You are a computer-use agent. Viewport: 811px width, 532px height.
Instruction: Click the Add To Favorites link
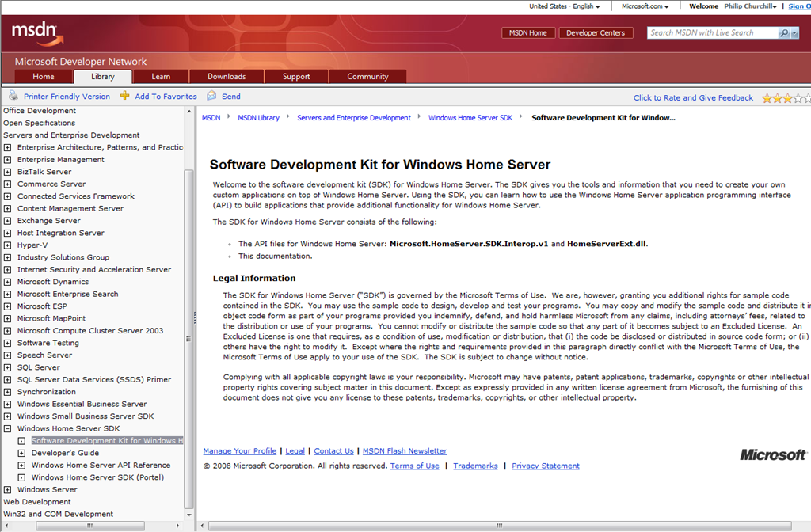pyautogui.click(x=166, y=96)
